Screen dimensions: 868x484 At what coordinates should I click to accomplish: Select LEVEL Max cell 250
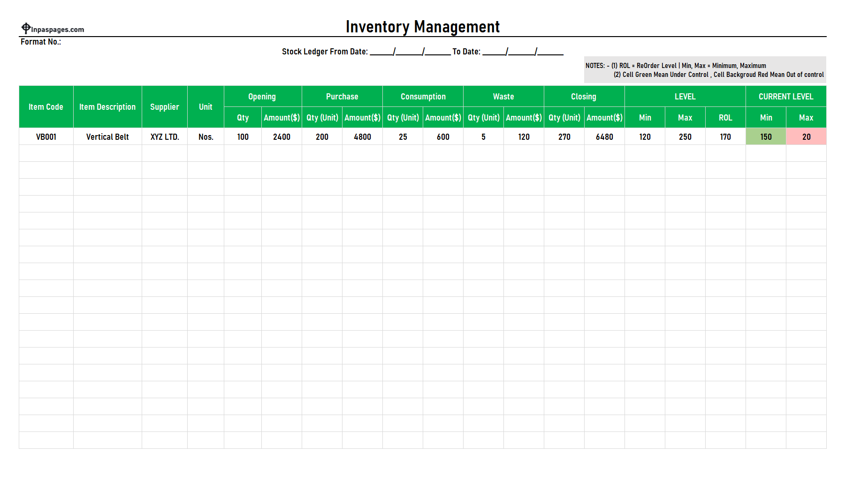(685, 136)
